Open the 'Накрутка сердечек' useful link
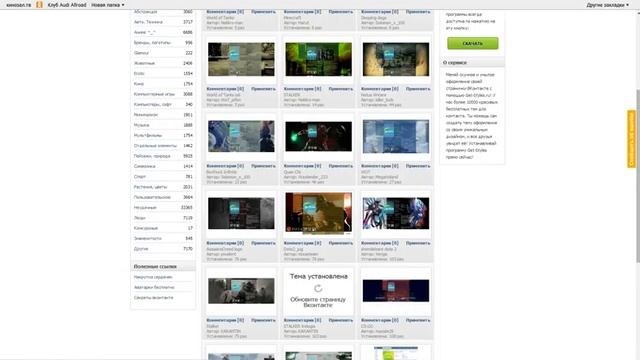 153,277
